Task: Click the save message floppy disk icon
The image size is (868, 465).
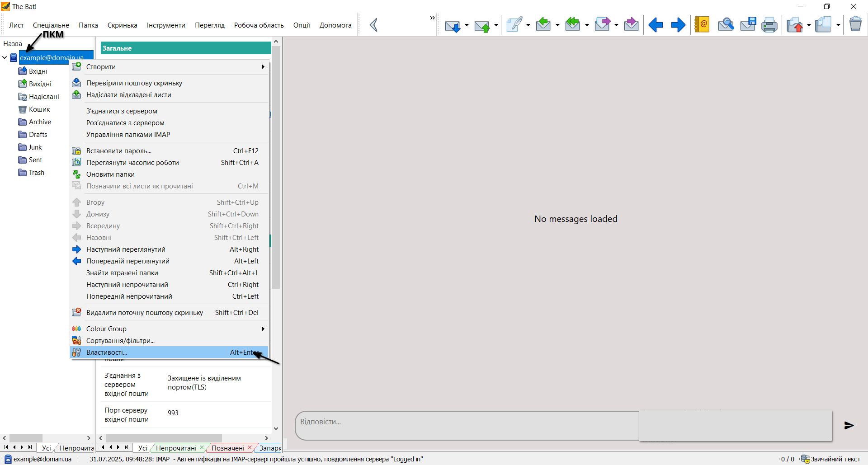Action: tap(748, 25)
